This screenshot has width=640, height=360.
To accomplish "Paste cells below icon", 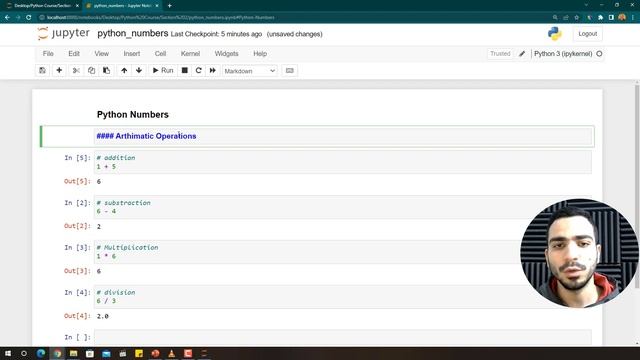I will 107,71.
